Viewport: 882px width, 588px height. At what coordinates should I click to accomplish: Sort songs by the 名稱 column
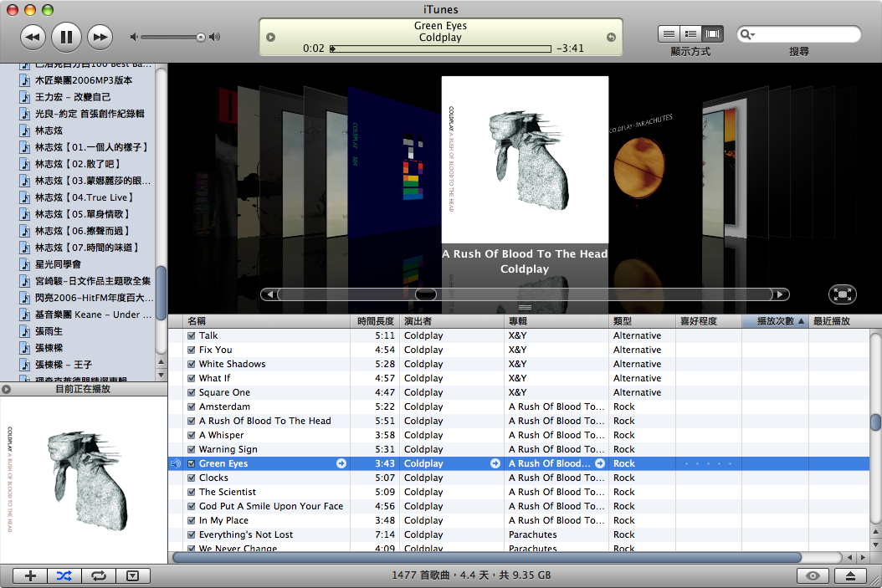click(x=267, y=321)
